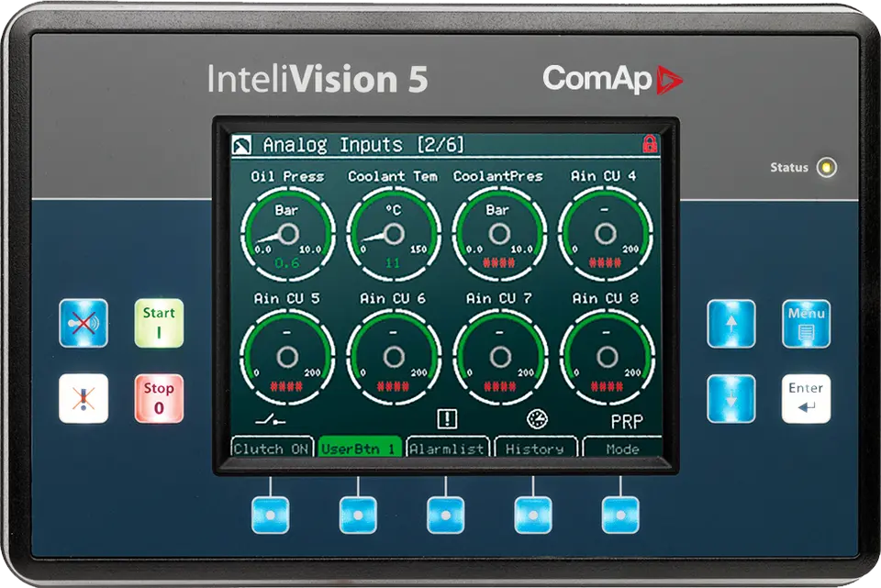The height and width of the screenshot is (588, 881).
Task: Click the switch contact symbol icon
Action: 270,419
